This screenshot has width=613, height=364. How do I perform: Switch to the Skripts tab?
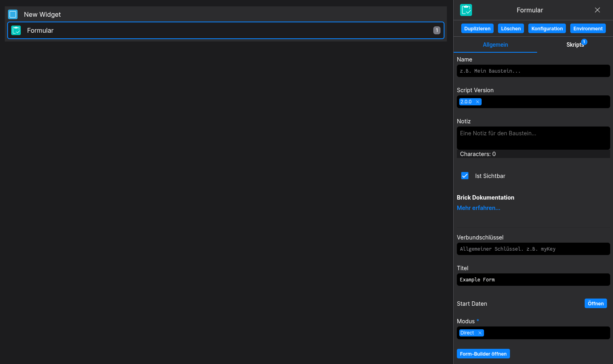[x=574, y=45]
